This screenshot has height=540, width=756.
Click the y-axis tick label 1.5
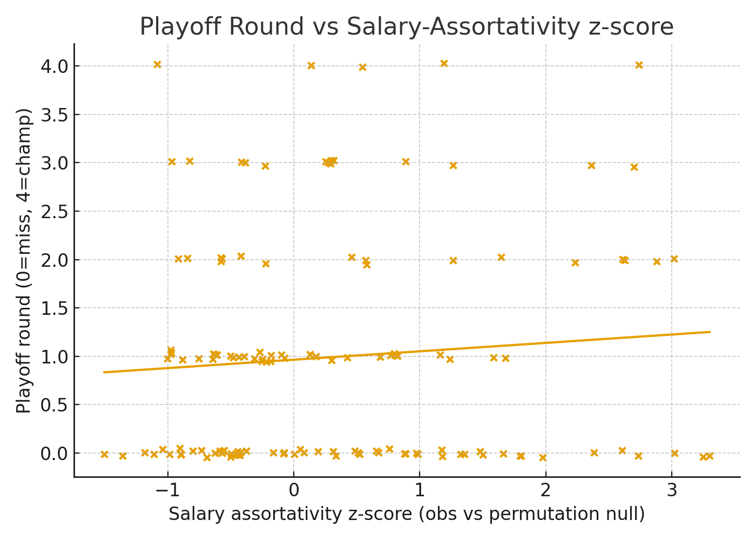pyautogui.click(x=53, y=308)
